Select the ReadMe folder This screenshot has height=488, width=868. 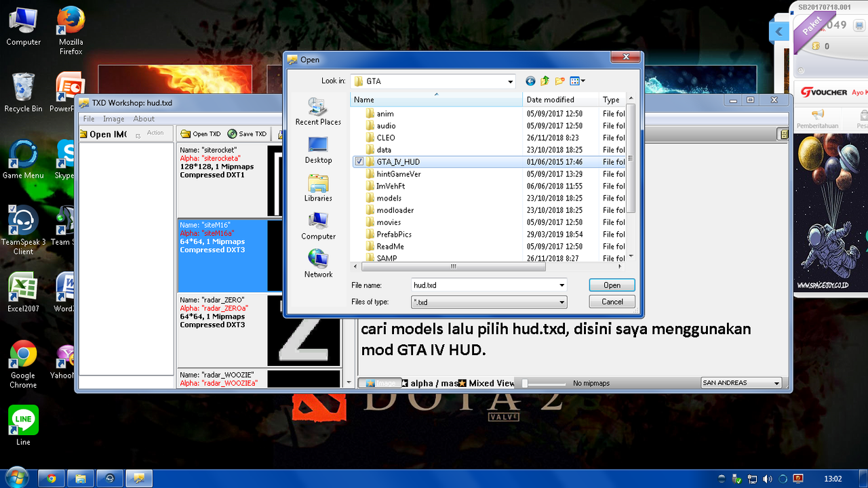(x=390, y=247)
